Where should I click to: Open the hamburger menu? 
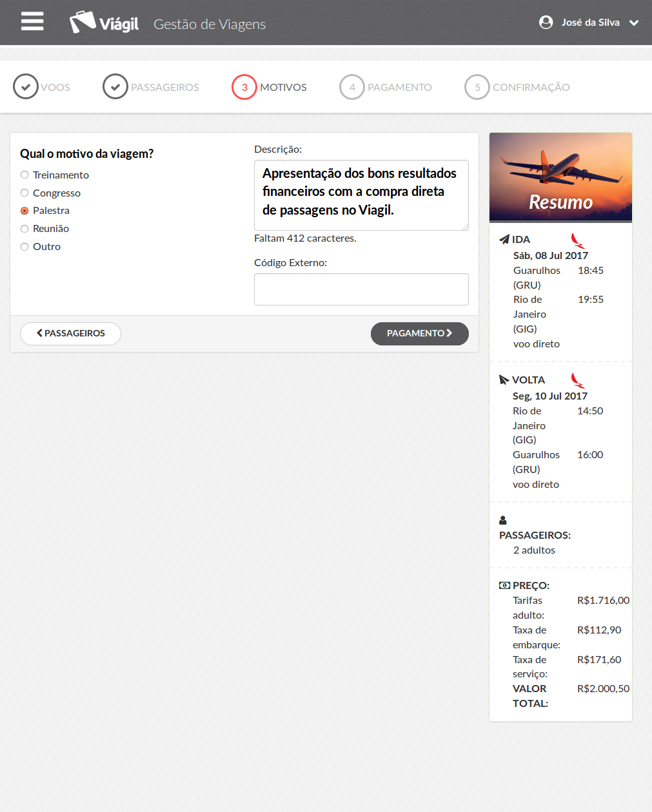(32, 21)
